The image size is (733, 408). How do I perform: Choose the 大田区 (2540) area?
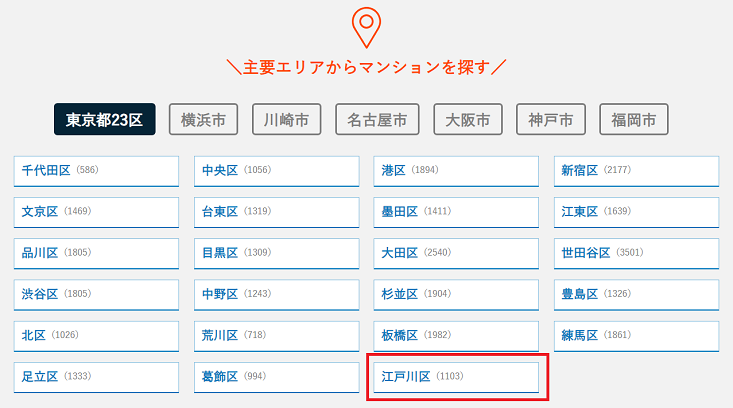(x=456, y=254)
